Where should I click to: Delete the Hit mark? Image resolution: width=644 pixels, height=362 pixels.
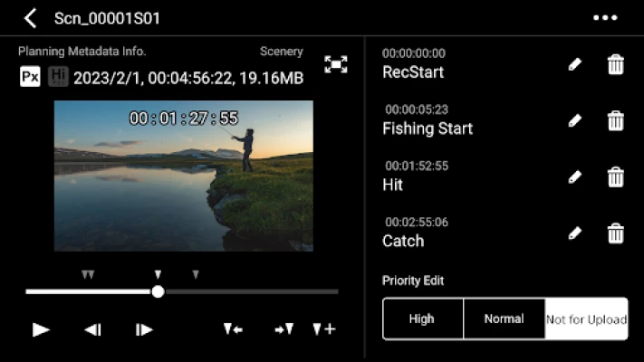pos(616,176)
